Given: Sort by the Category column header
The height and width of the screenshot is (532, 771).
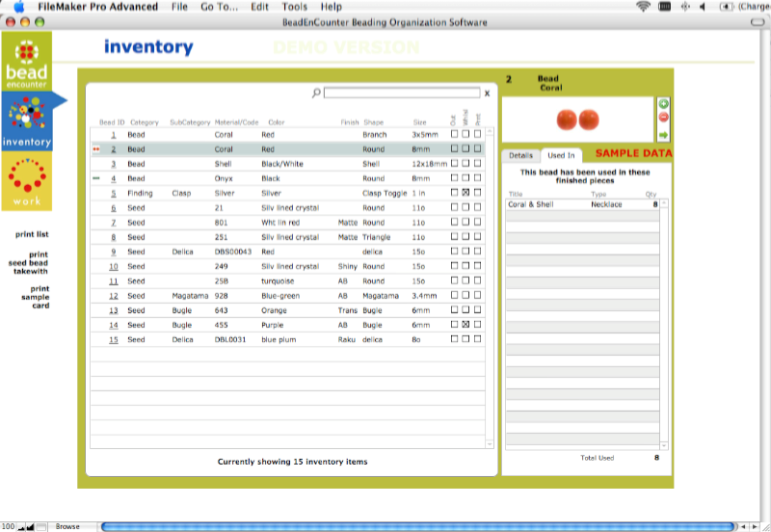Looking at the screenshot, I should click(x=144, y=122).
